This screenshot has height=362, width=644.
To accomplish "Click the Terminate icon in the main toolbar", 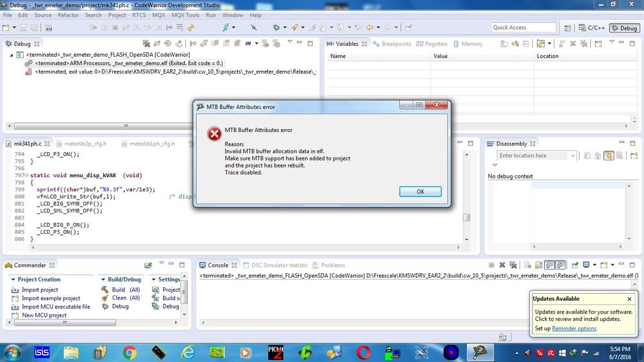I will click(115, 28).
